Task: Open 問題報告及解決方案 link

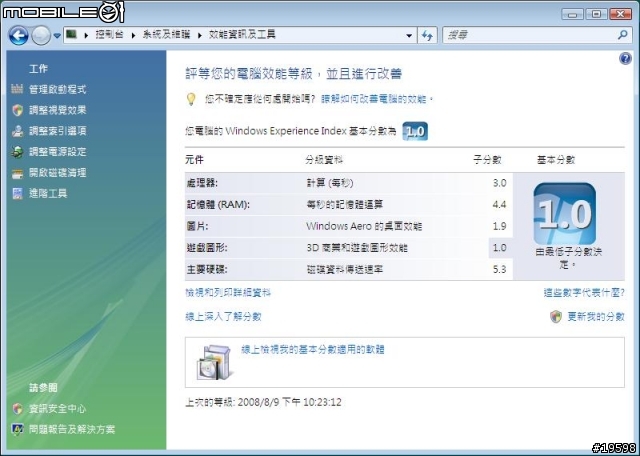Action: (72, 429)
